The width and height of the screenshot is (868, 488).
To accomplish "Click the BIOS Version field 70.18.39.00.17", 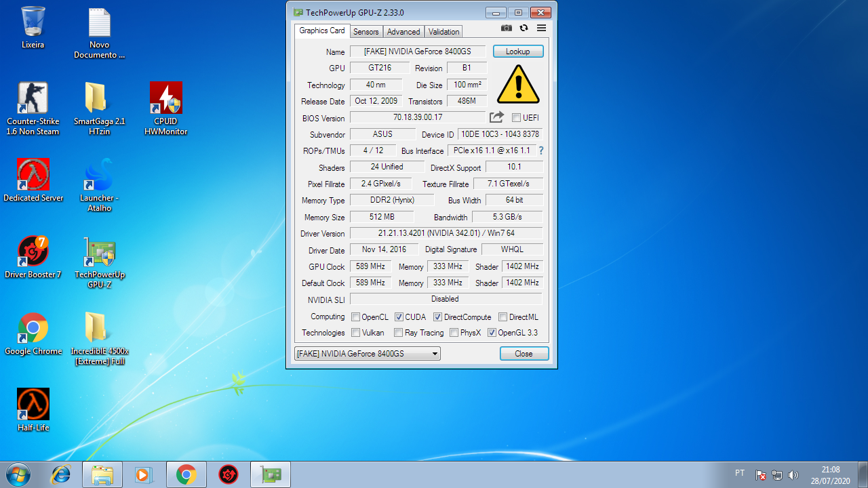I will (x=417, y=117).
